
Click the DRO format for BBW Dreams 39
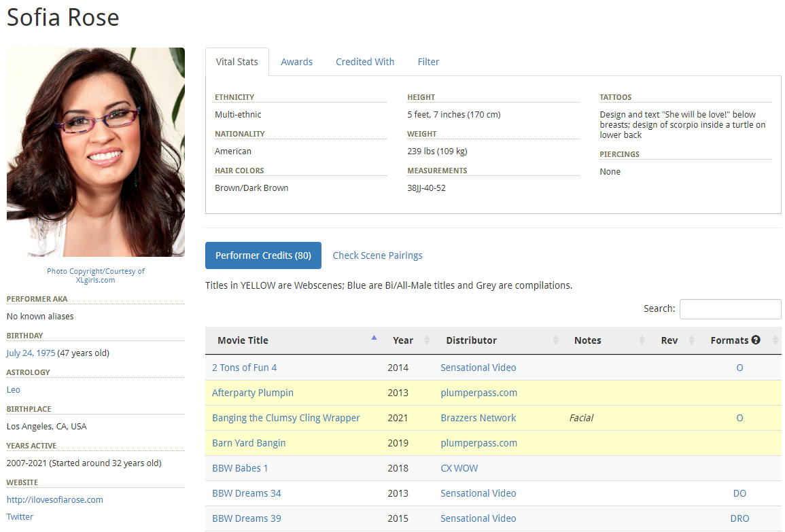pos(739,518)
